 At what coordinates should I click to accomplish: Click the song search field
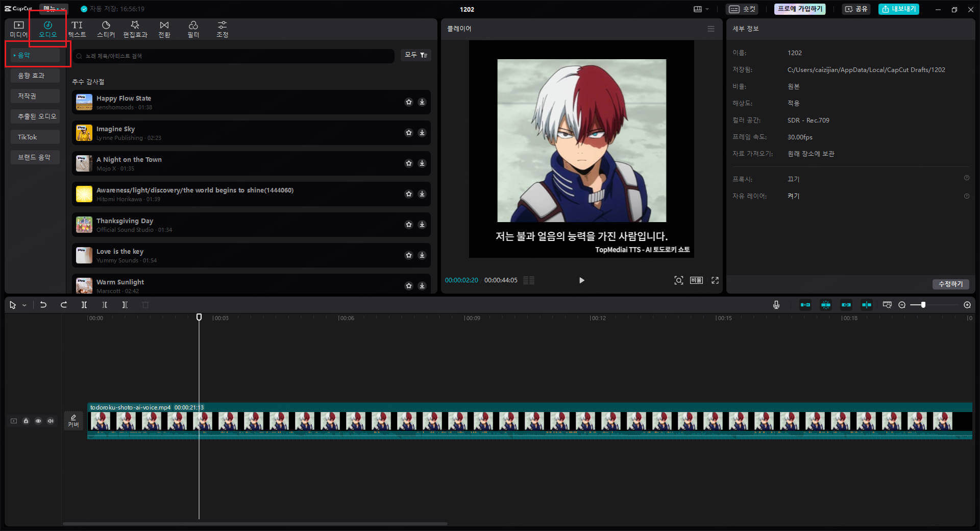point(233,56)
